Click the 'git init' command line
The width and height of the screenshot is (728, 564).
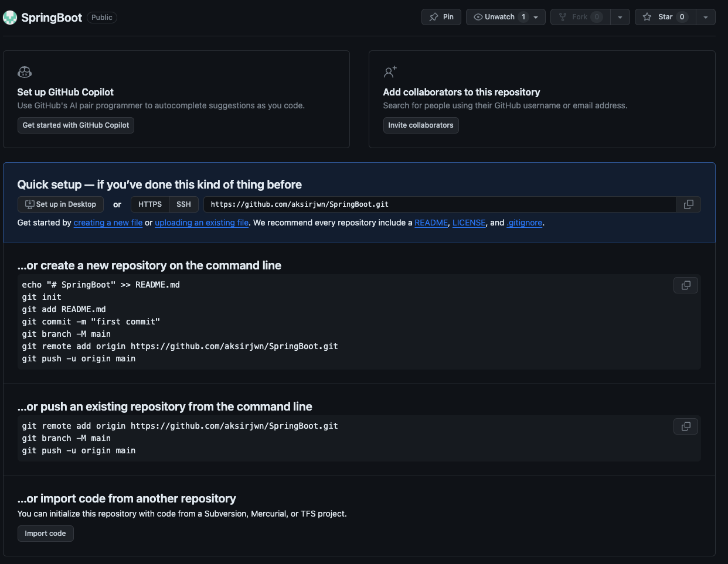pos(42,297)
